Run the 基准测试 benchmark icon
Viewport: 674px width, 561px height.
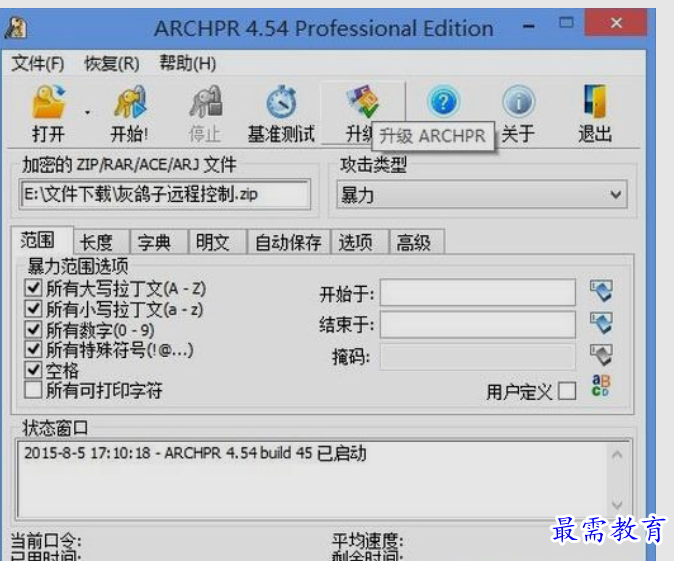(282, 102)
